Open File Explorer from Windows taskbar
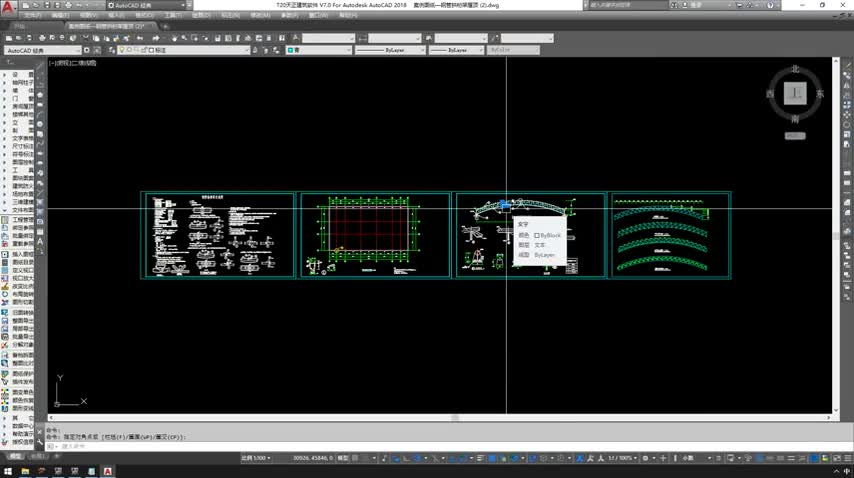The width and height of the screenshot is (854, 478). 25,471
